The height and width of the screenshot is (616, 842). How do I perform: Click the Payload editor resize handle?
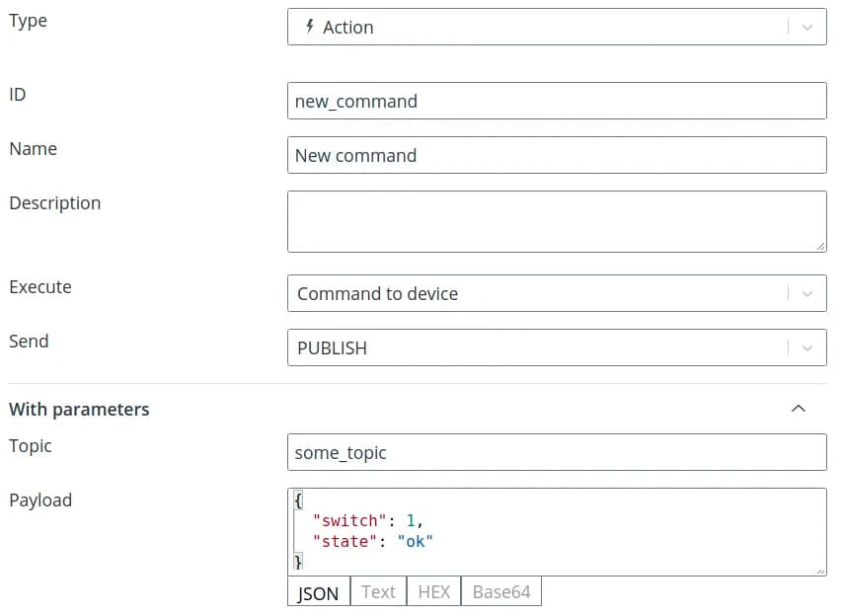pos(820,570)
